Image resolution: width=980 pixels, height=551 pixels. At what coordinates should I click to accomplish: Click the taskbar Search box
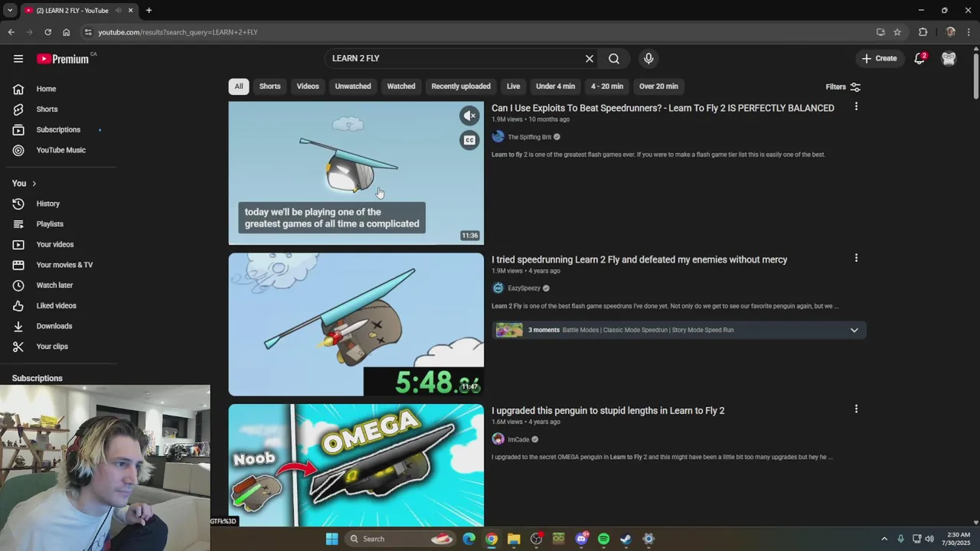coord(400,539)
